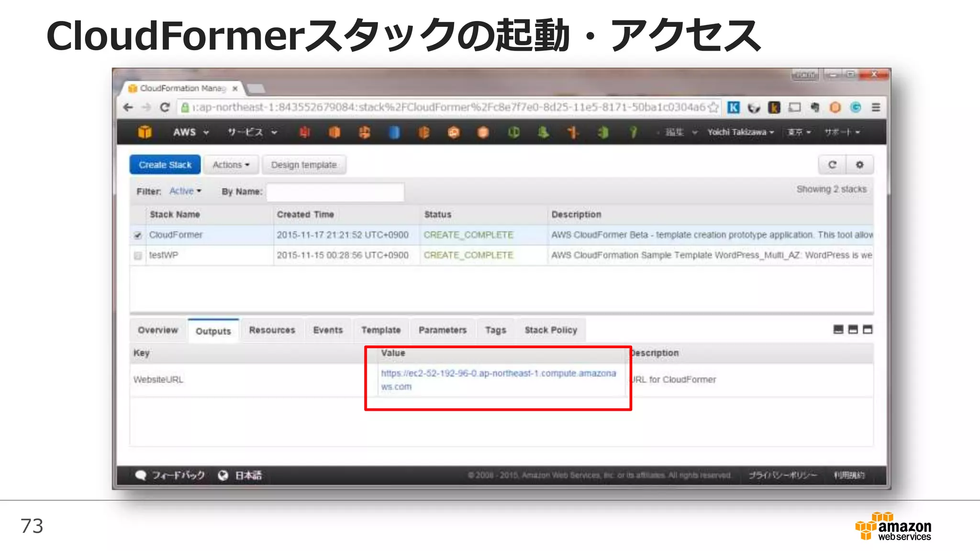
Task: Click testWP's CREATE_COMPLETE status
Action: 468,255
